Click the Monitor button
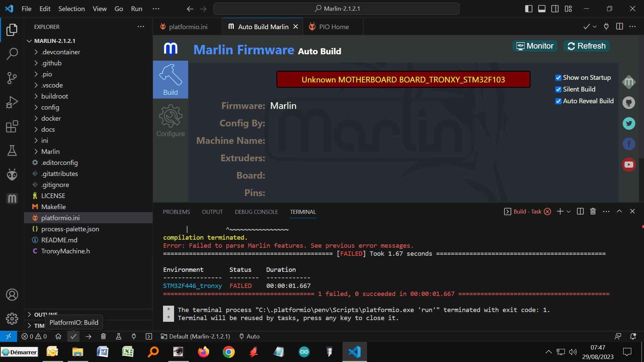 [535, 46]
